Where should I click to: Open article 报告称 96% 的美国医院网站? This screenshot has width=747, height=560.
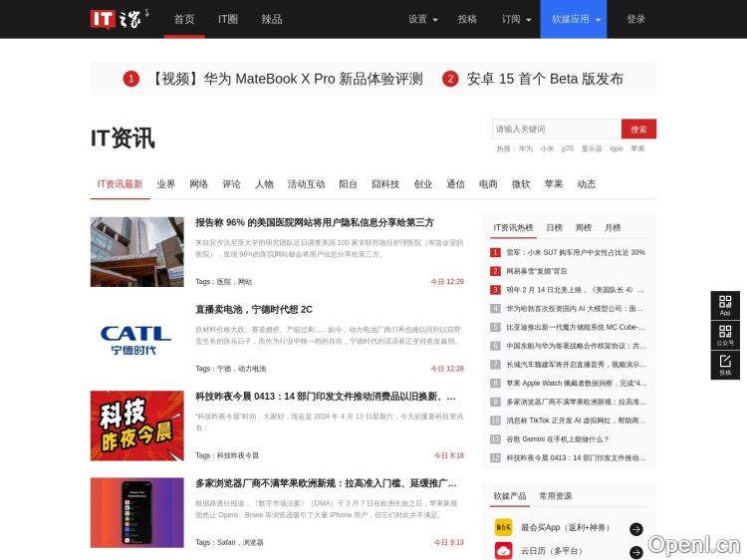(x=315, y=222)
